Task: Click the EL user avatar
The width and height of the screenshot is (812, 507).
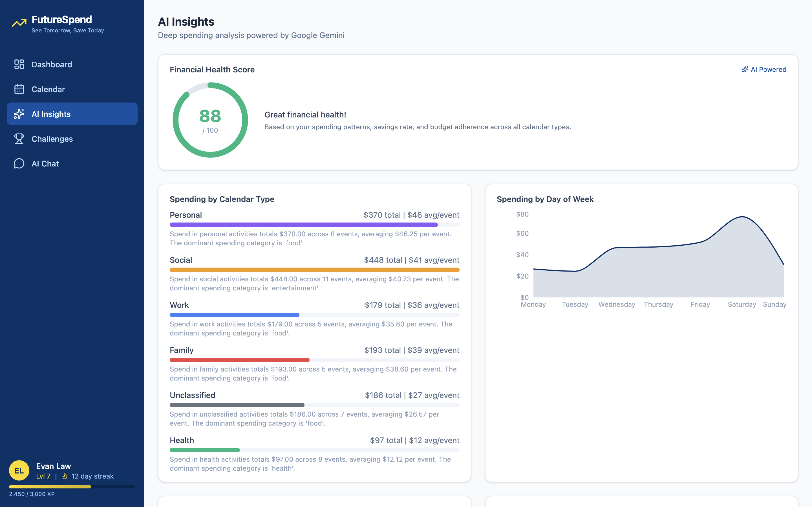Action: (x=19, y=470)
